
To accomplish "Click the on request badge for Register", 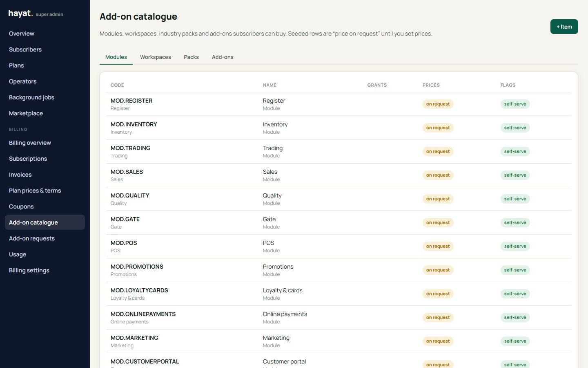I will tap(438, 104).
